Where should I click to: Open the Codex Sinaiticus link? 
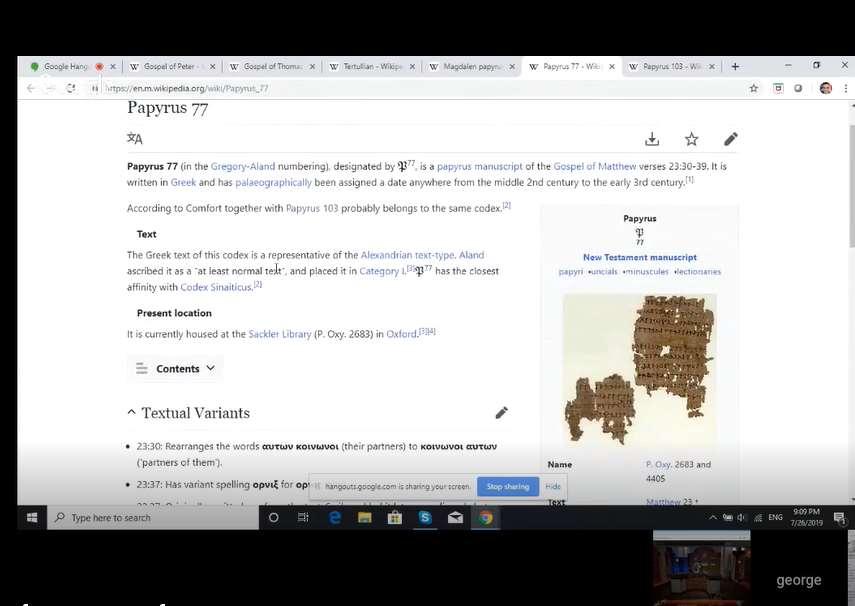tap(216, 287)
